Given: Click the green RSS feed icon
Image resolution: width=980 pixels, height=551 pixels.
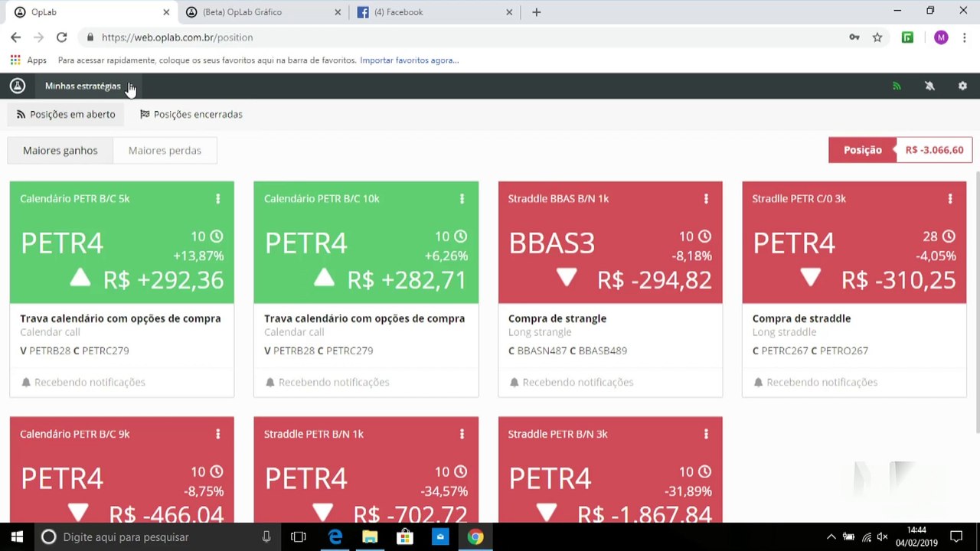Looking at the screenshot, I should 897,86.
